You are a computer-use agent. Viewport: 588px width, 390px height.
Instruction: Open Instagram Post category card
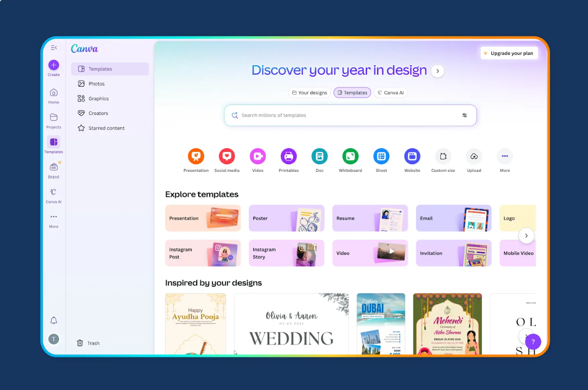[x=203, y=253]
